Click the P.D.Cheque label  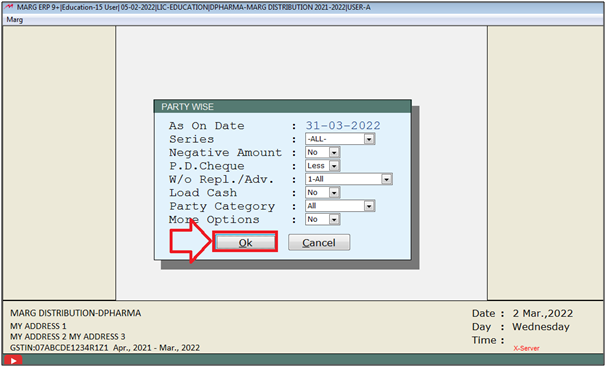[206, 166]
